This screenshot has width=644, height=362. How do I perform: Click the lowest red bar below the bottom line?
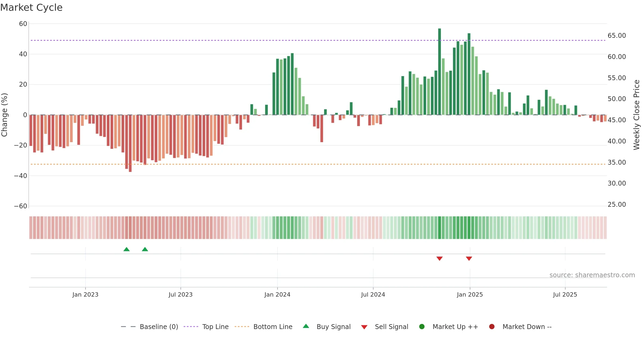pos(130,143)
